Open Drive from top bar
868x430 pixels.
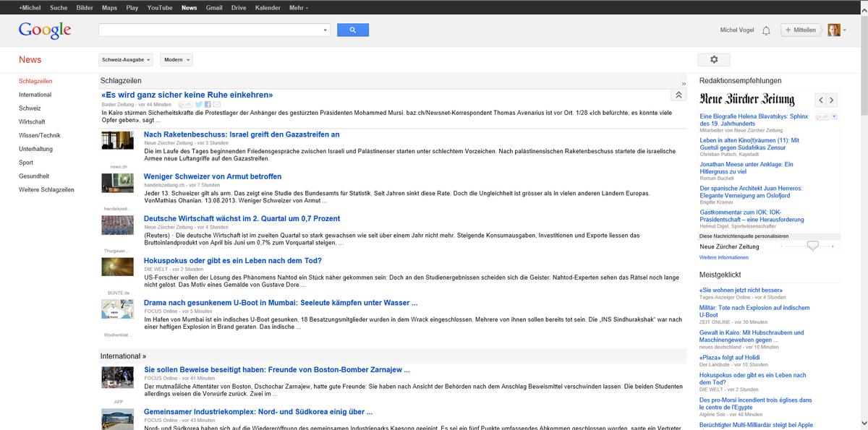pyautogui.click(x=239, y=7)
